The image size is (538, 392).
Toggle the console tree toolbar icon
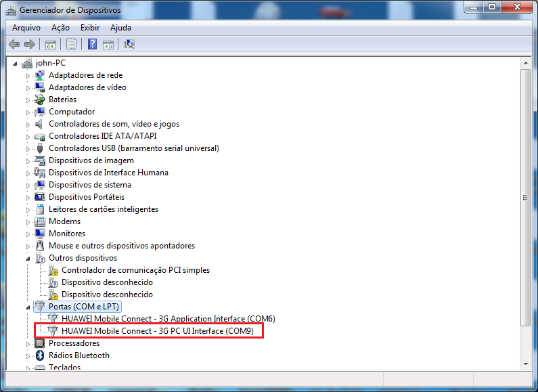click(x=51, y=44)
